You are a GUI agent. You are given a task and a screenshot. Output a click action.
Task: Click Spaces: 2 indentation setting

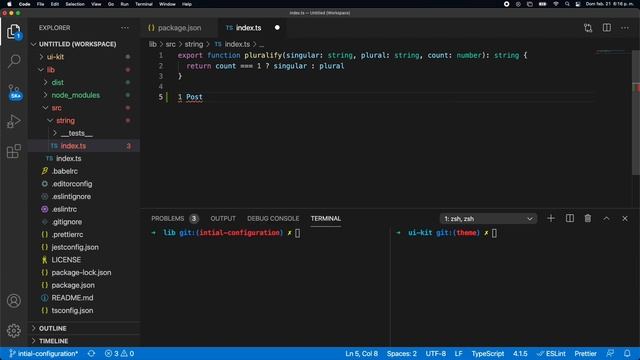pos(402,353)
